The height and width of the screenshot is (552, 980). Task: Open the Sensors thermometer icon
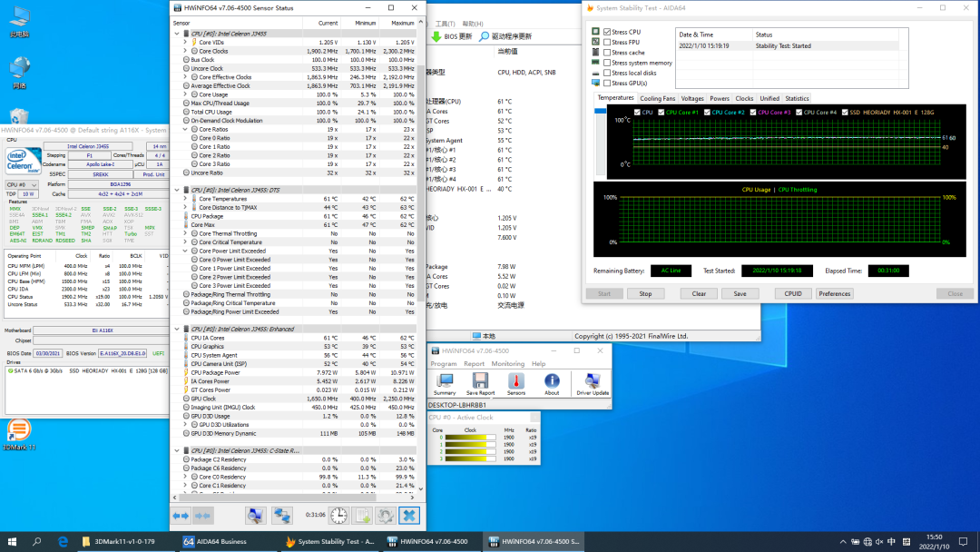[515, 382]
